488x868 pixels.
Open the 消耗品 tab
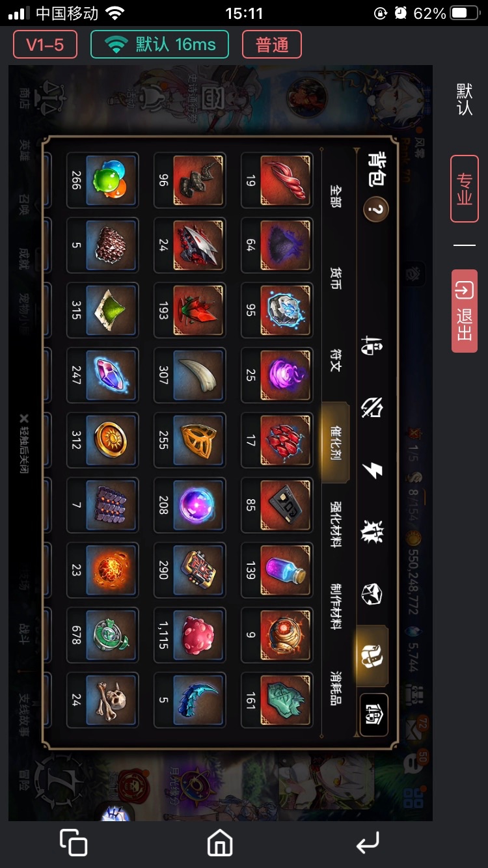[x=336, y=687]
